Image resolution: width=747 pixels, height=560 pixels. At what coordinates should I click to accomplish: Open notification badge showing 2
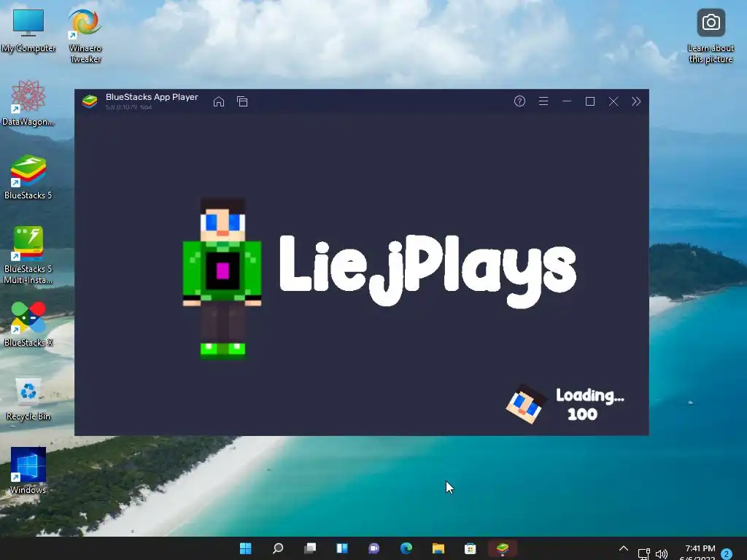[x=727, y=554]
